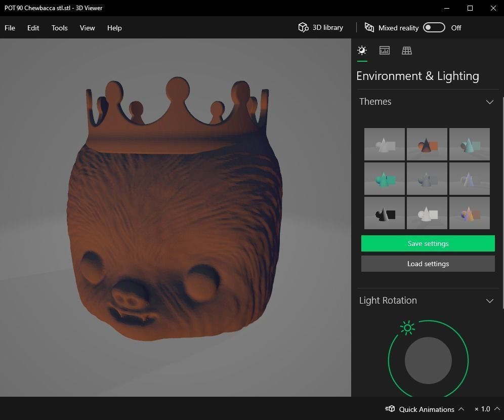Select the bright green teal theme thumbnail
This screenshot has height=420, width=504.
click(385, 178)
